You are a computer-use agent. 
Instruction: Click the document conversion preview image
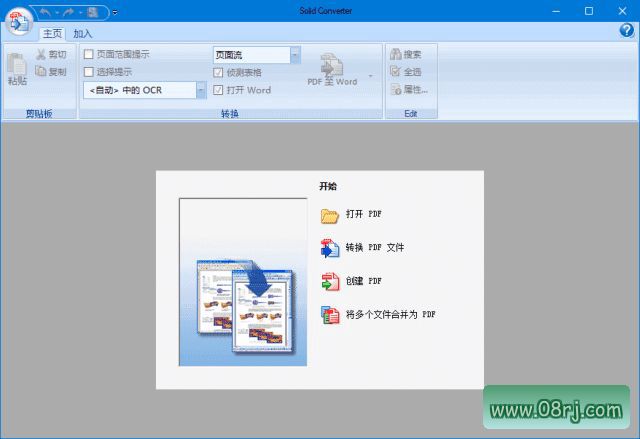tap(243, 282)
